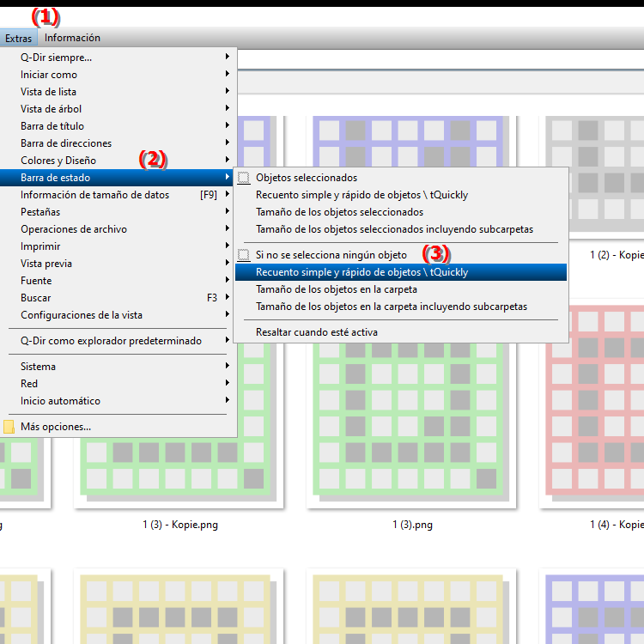644x644 pixels.
Task: Open Sistema submenu
Action: coord(118,367)
